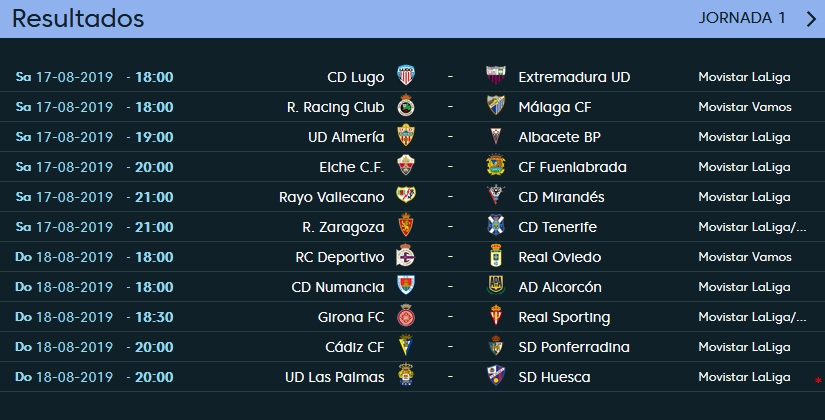Click the UD Almería crest icon

tap(406, 135)
